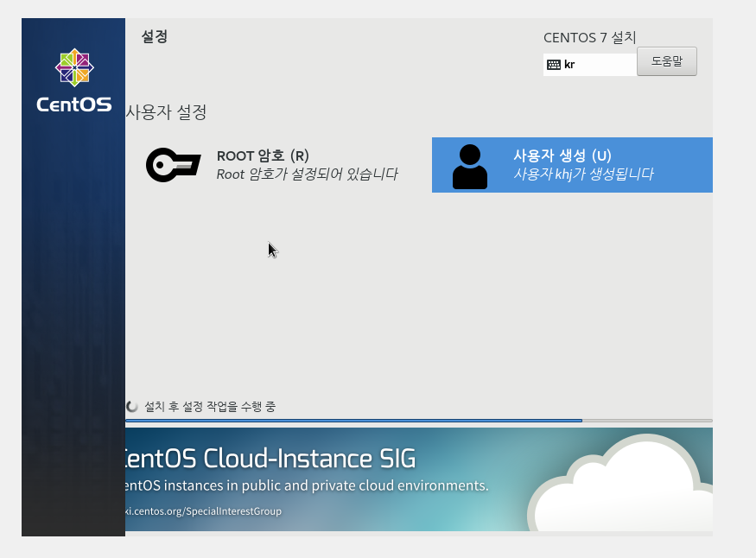This screenshot has height=558, width=756.
Task: Click the "설정" page heading
Action: coord(155,36)
